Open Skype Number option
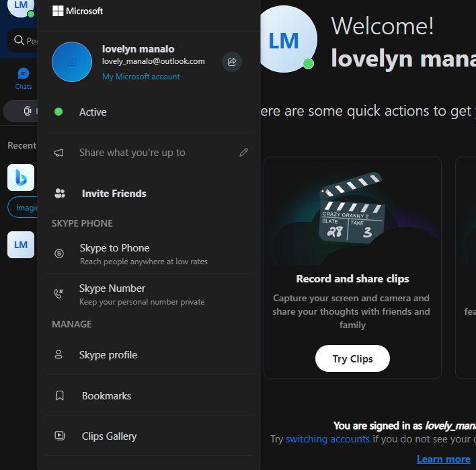 (x=149, y=294)
